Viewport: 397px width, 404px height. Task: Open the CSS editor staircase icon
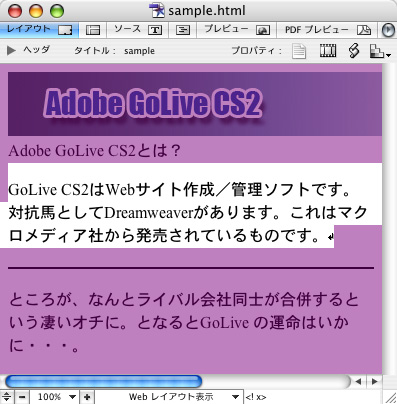click(x=380, y=51)
